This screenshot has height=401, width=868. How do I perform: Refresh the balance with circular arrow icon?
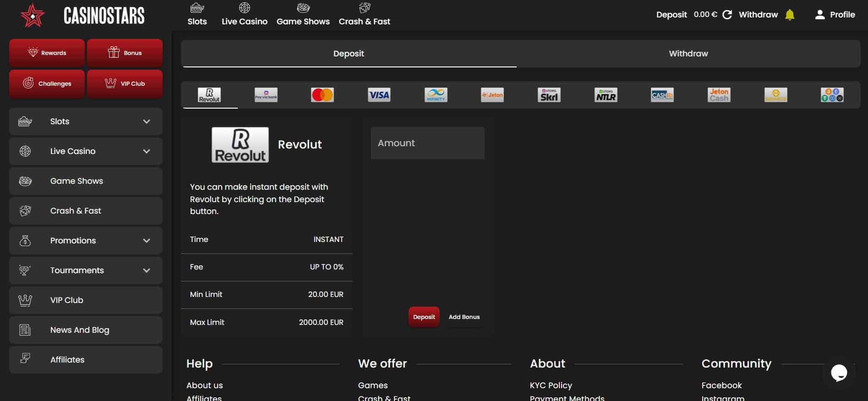coord(727,15)
